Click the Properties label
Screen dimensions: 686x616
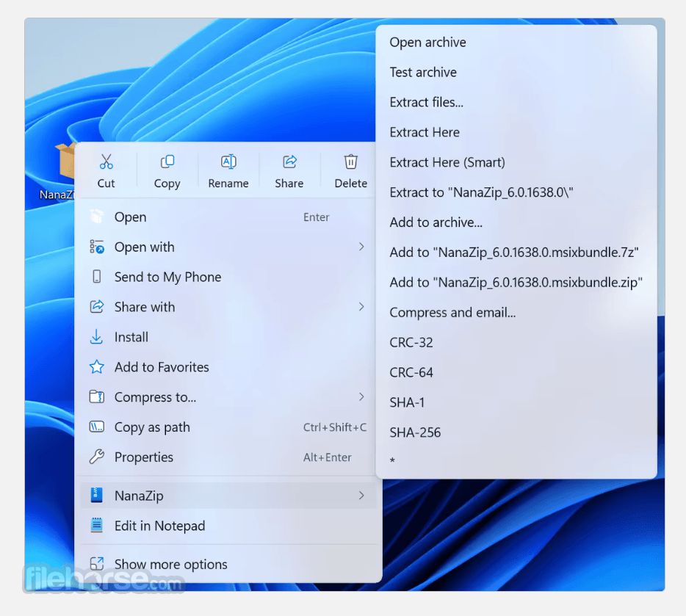pyautogui.click(x=144, y=457)
